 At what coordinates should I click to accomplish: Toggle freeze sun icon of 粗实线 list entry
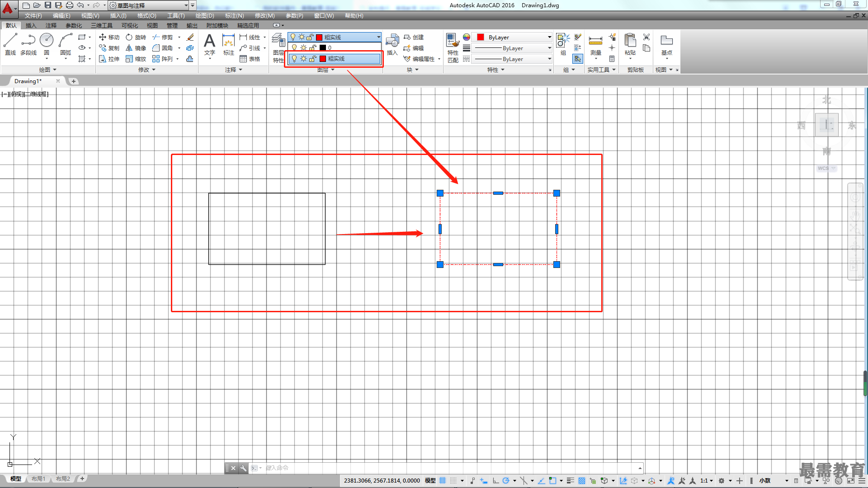303,59
